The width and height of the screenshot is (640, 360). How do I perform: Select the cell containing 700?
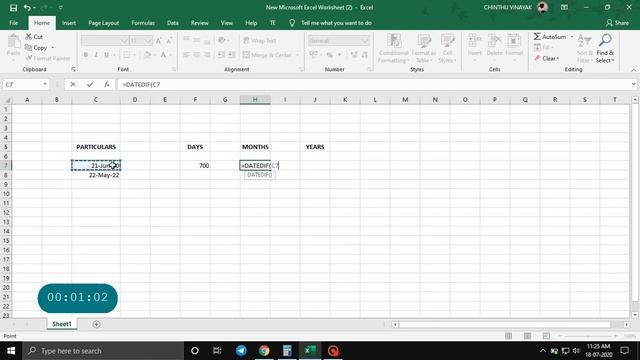pos(195,165)
